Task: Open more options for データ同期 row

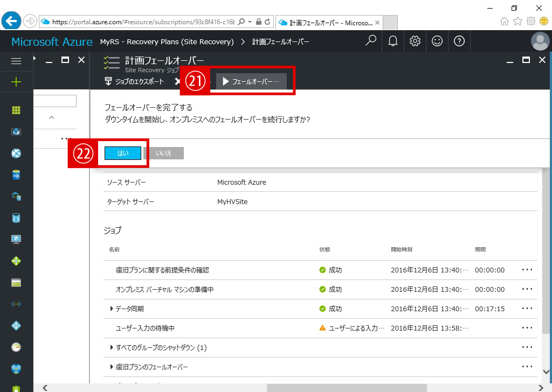Action: [527, 309]
